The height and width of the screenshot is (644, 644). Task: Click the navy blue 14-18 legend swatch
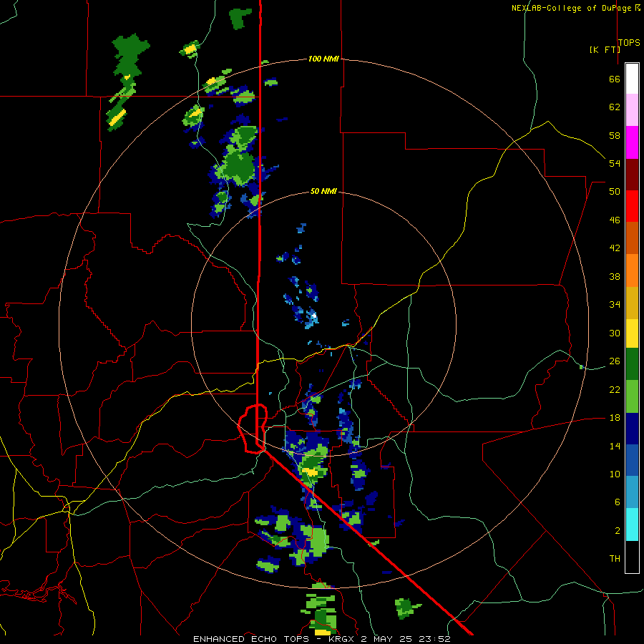point(632,429)
